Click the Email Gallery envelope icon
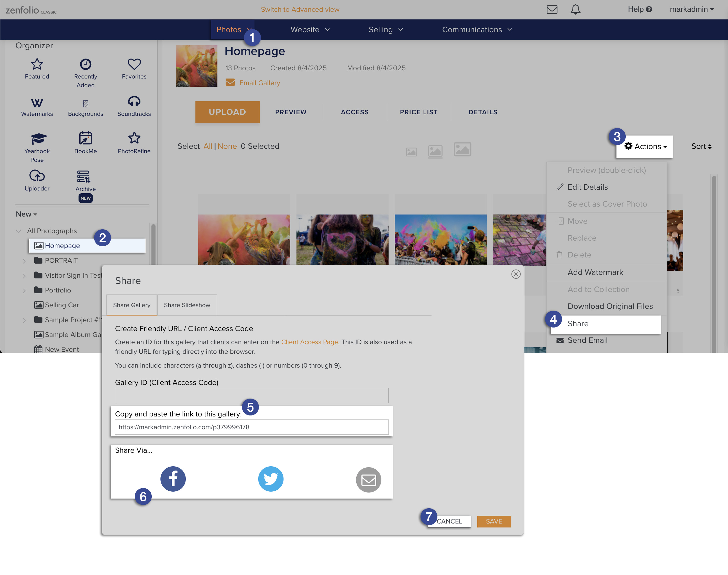Screen dimensions: 728x575 (x=230, y=83)
